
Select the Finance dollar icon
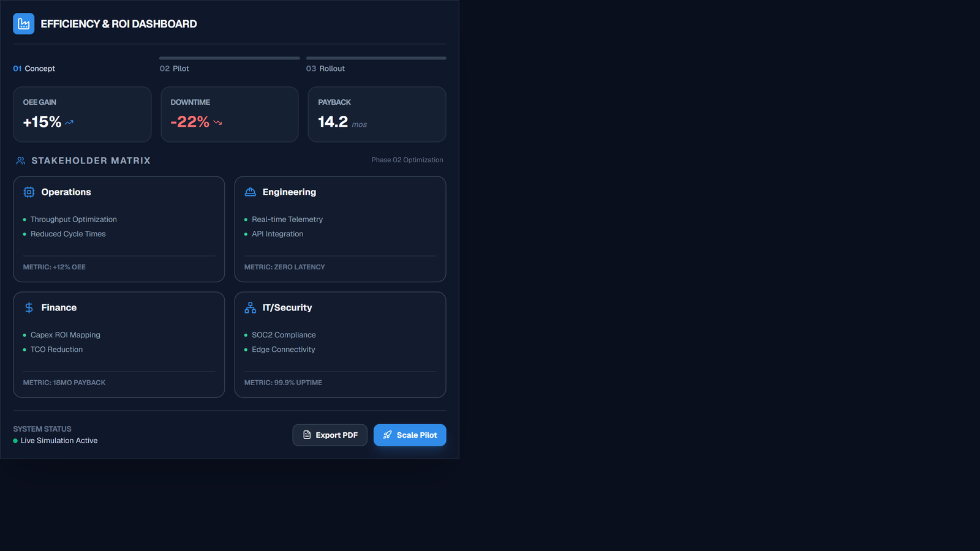tap(28, 307)
